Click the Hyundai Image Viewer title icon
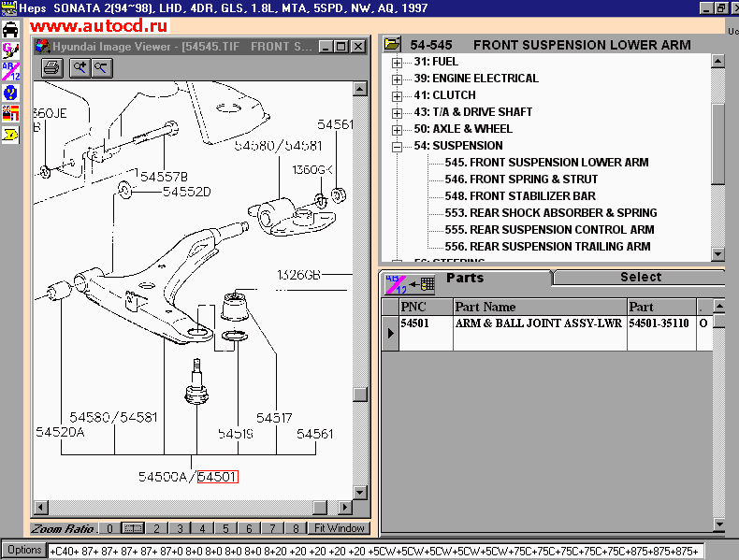739x560 pixels. [43, 46]
